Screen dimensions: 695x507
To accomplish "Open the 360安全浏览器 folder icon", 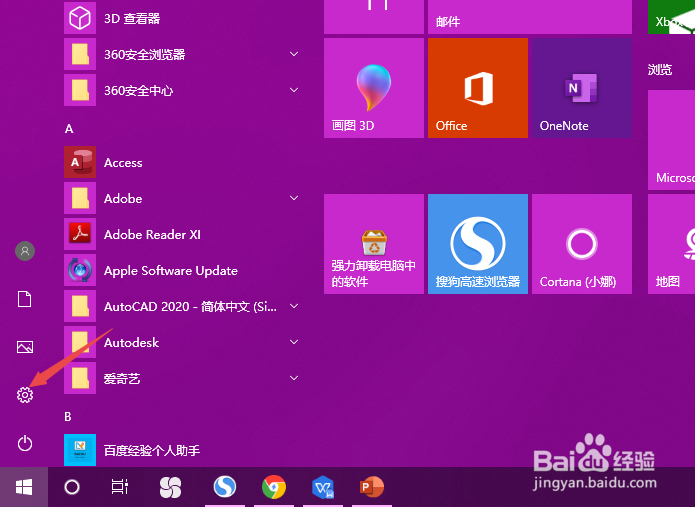I will point(80,54).
